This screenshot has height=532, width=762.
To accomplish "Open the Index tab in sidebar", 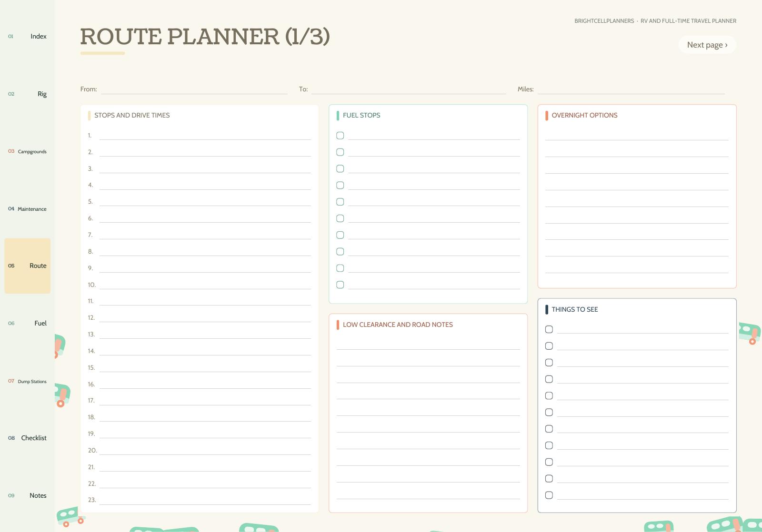I will tap(27, 36).
